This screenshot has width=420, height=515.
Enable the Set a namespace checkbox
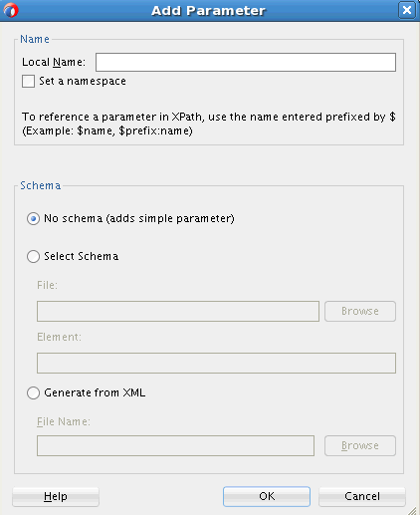[28, 81]
